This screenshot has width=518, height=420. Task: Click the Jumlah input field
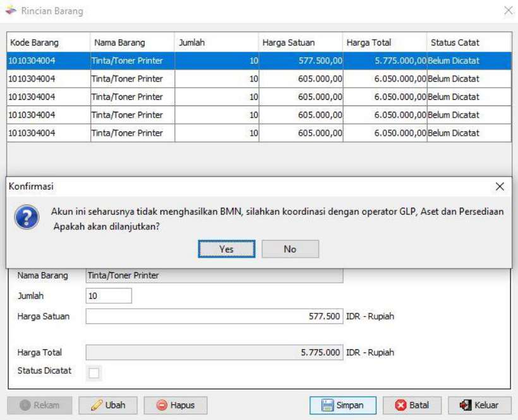coord(109,296)
